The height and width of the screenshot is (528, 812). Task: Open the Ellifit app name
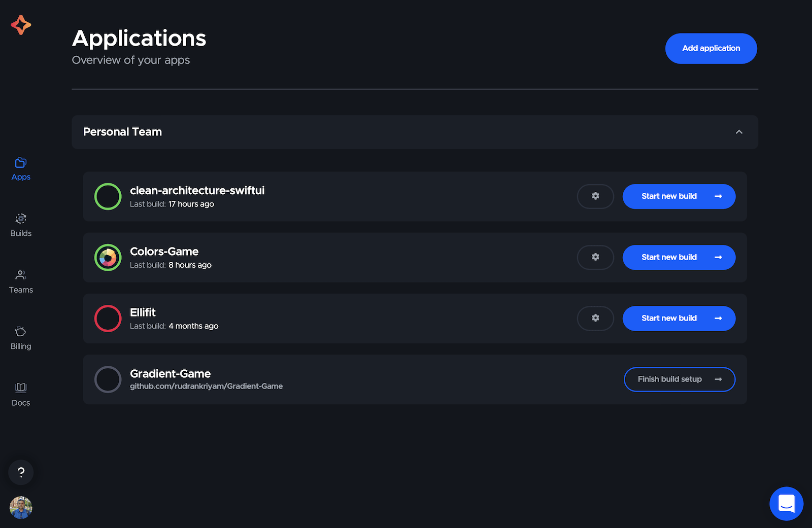click(143, 312)
